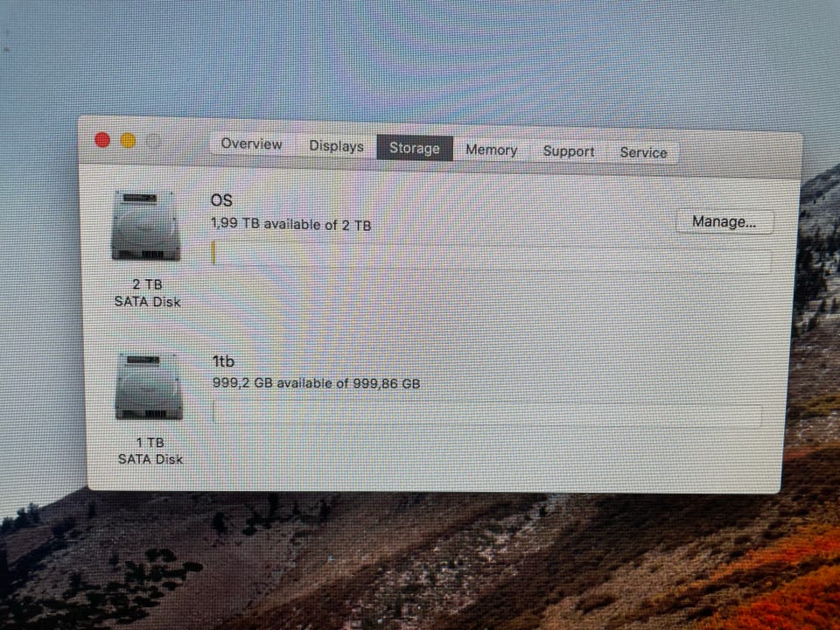Click the "2 TB SATA Disk" label
840x630 pixels.
pos(147,293)
